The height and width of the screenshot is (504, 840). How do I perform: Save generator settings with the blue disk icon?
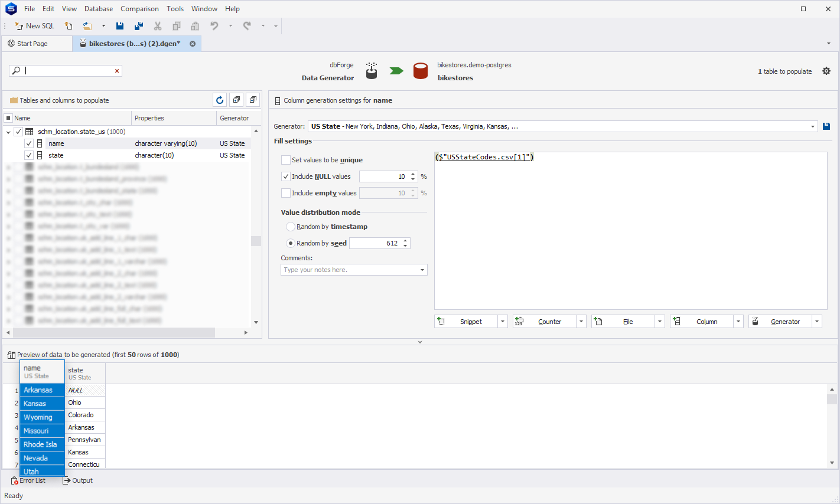(x=826, y=126)
